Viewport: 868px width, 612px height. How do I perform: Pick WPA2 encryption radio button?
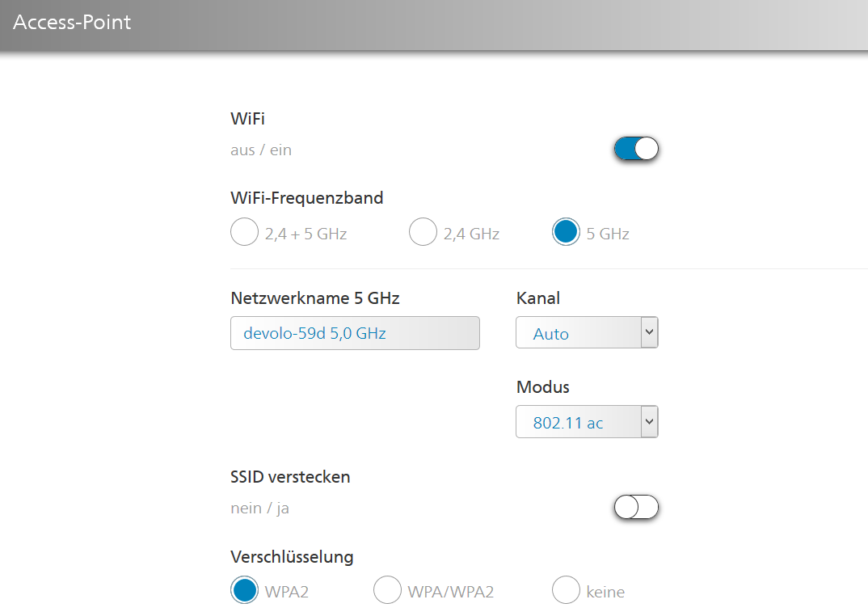click(244, 590)
